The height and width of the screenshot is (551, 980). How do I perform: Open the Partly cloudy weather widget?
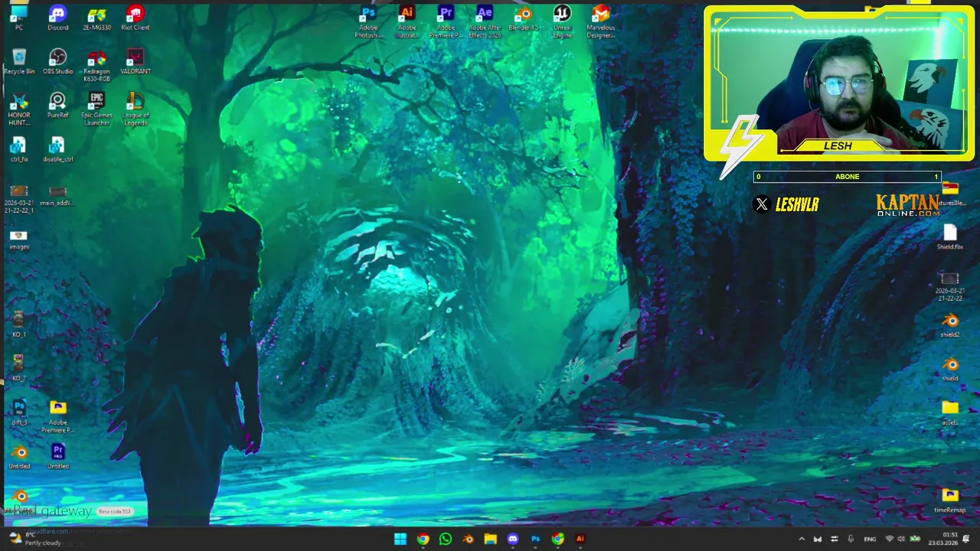34,539
